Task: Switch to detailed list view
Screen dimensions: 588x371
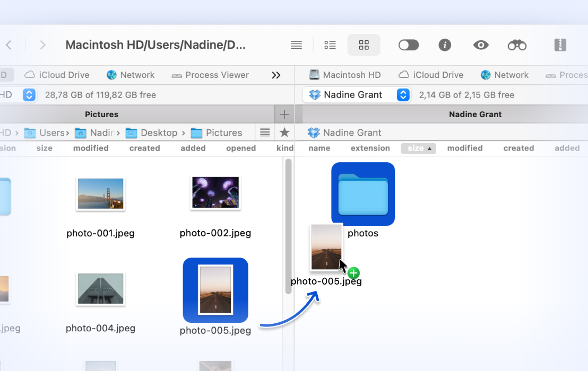Action: click(x=330, y=45)
